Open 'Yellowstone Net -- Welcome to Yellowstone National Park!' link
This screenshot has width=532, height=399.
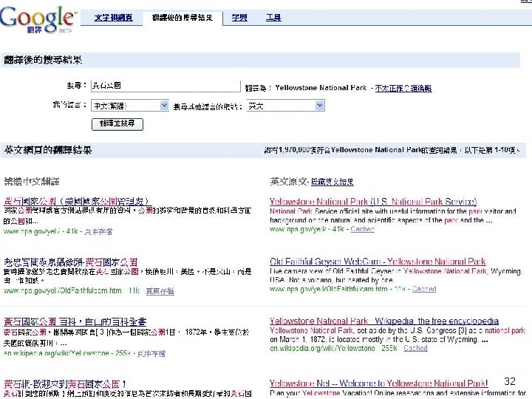tap(378, 383)
